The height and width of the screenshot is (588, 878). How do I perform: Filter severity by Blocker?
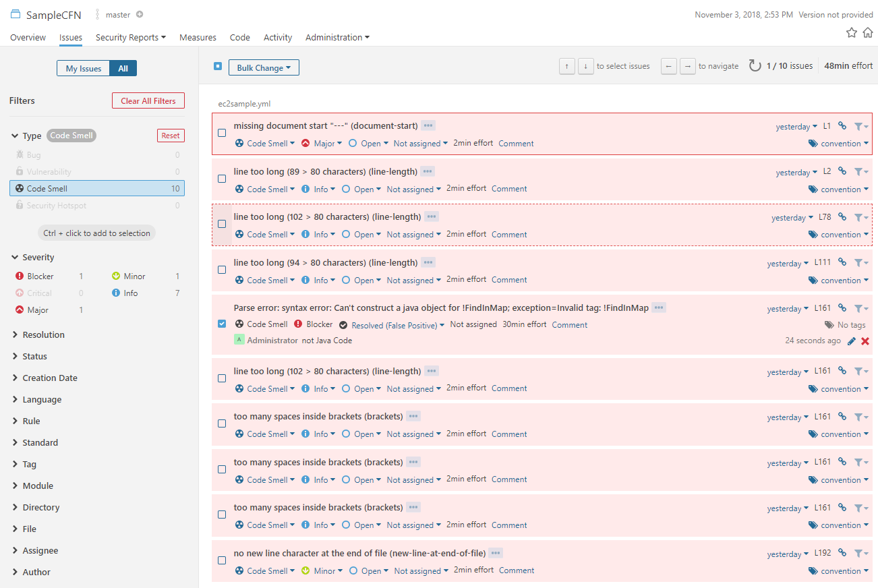pyautogui.click(x=40, y=276)
